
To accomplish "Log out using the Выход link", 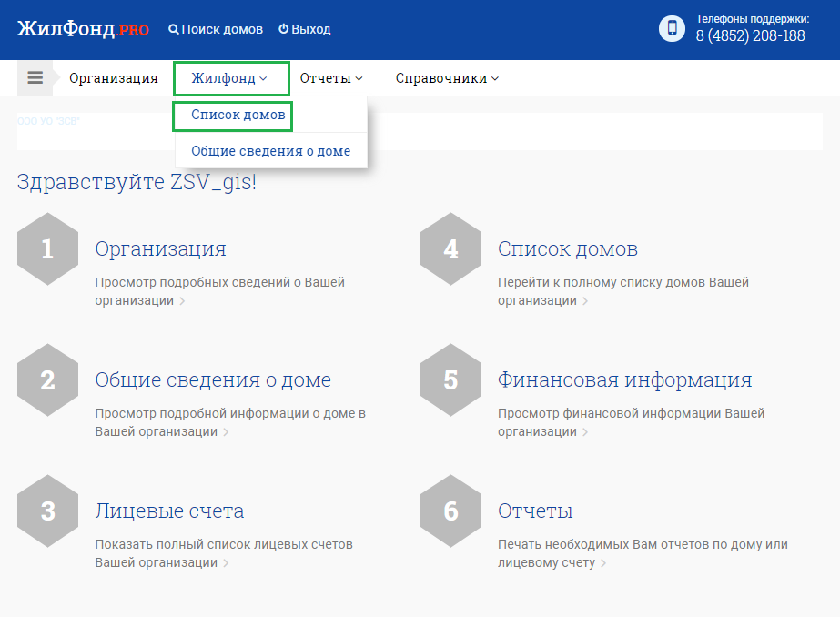I will point(305,29).
